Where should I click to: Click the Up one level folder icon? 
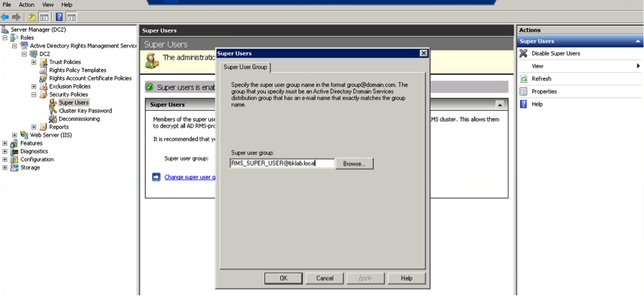pos(32,17)
